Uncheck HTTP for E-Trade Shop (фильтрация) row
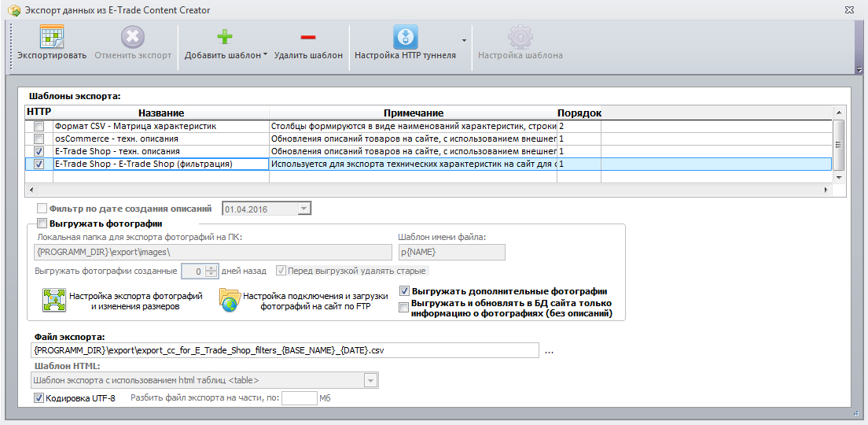The height and width of the screenshot is (425, 868). click(x=39, y=164)
